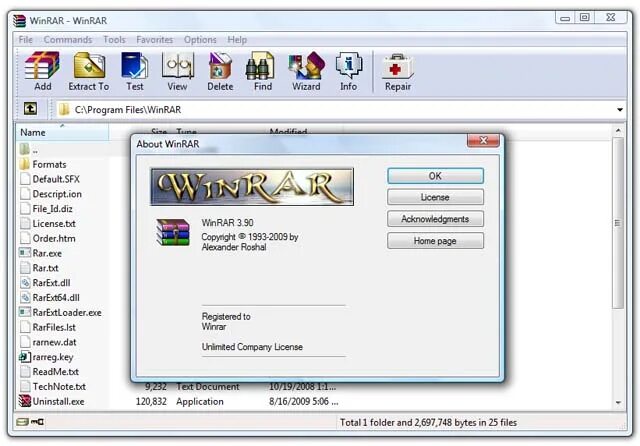Image resolution: width=640 pixels, height=446 pixels.
Task: Select the RarExtLoader.exe file icon
Action: [25, 312]
